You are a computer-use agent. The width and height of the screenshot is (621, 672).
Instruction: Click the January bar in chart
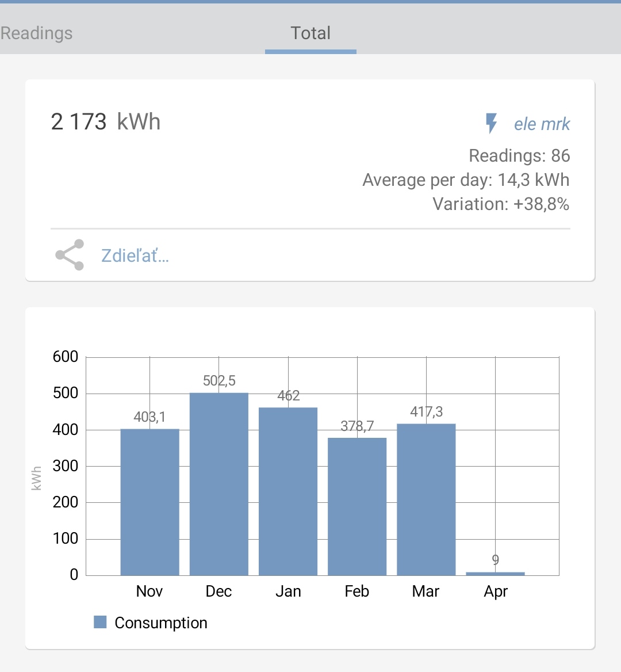(x=288, y=491)
